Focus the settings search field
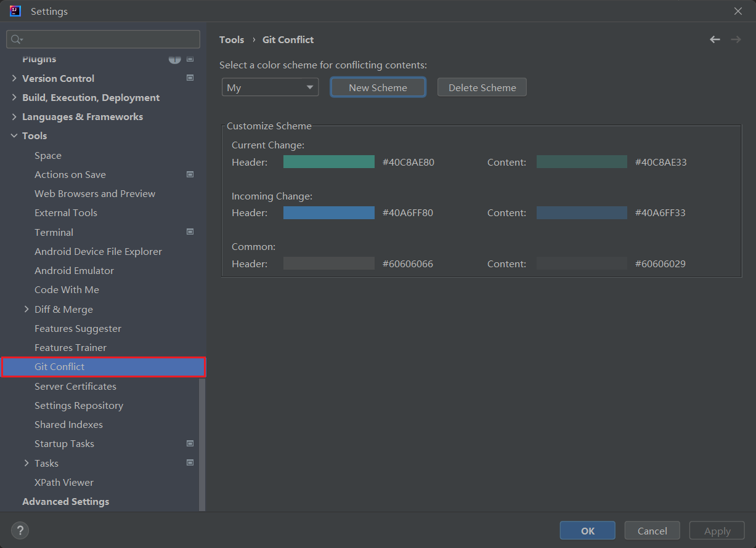This screenshot has height=548, width=756. (x=103, y=39)
